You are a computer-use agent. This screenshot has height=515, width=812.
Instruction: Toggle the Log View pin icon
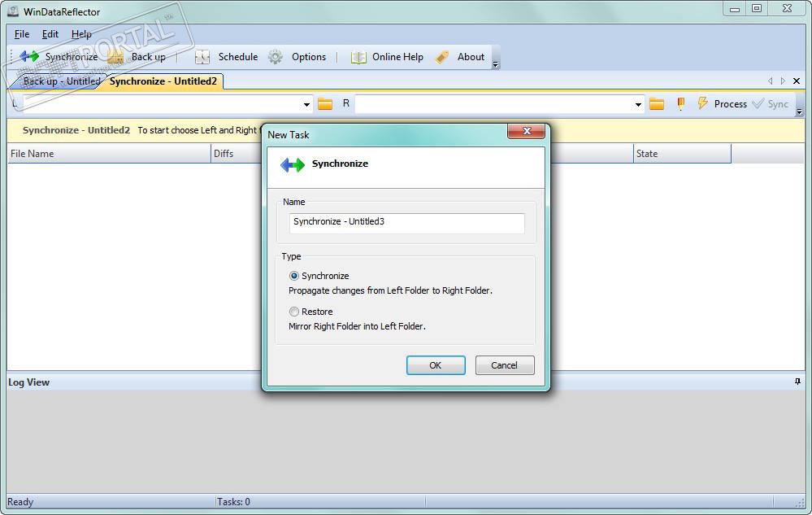[x=797, y=382]
